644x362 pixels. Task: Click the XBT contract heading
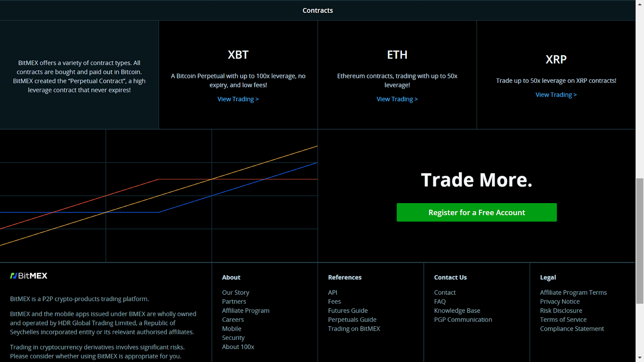point(238,55)
